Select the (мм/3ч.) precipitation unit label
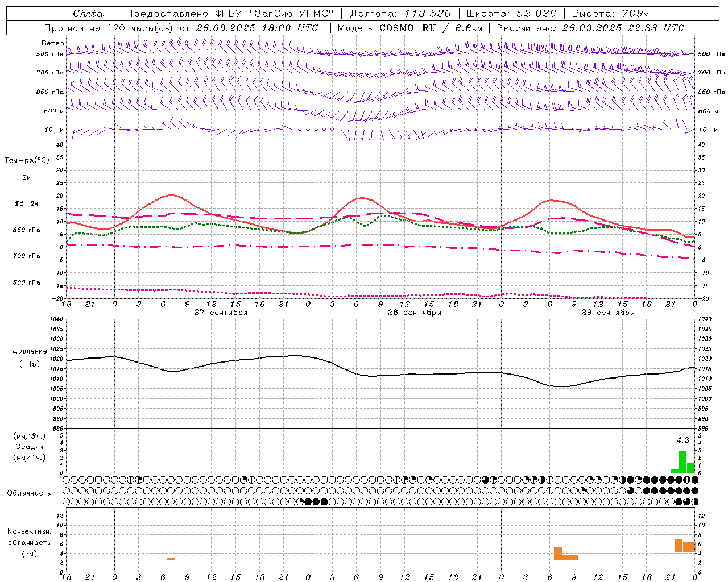Image resolution: width=728 pixels, height=582 pixels. pyautogui.click(x=29, y=436)
